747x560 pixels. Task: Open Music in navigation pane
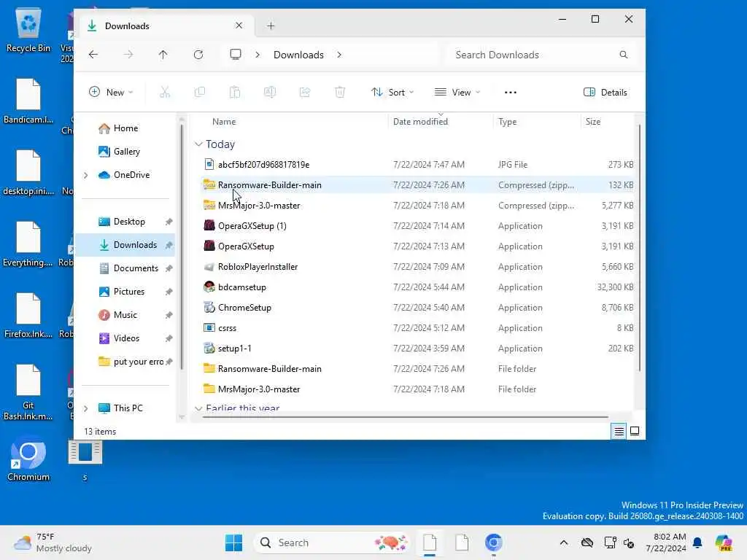[125, 315]
